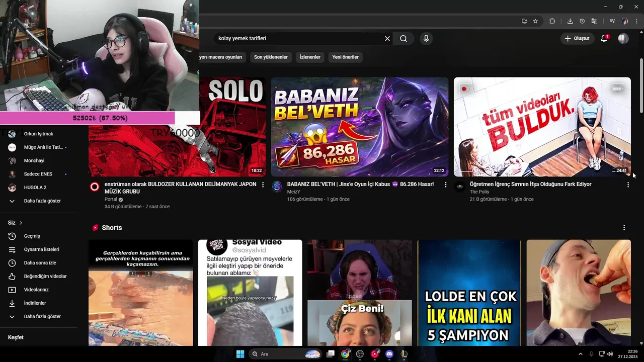This screenshot has width=644, height=362.
Task: Open the browser downloads icon
Action: (570, 21)
